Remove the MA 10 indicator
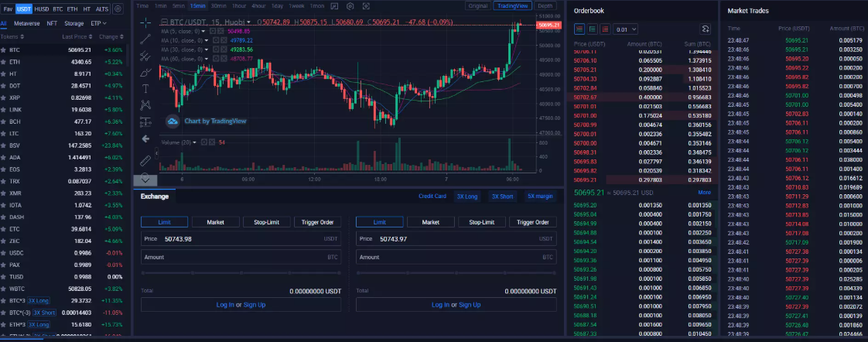 pyautogui.click(x=223, y=40)
